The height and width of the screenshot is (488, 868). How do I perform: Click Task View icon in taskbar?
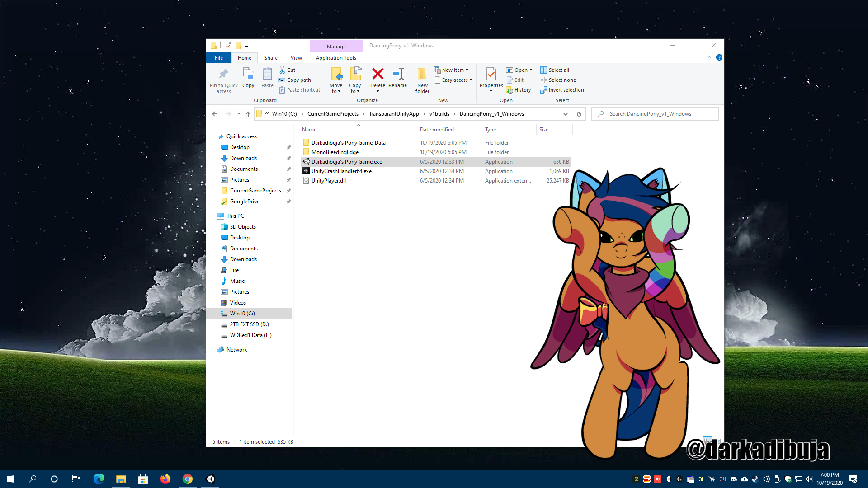(x=76, y=479)
